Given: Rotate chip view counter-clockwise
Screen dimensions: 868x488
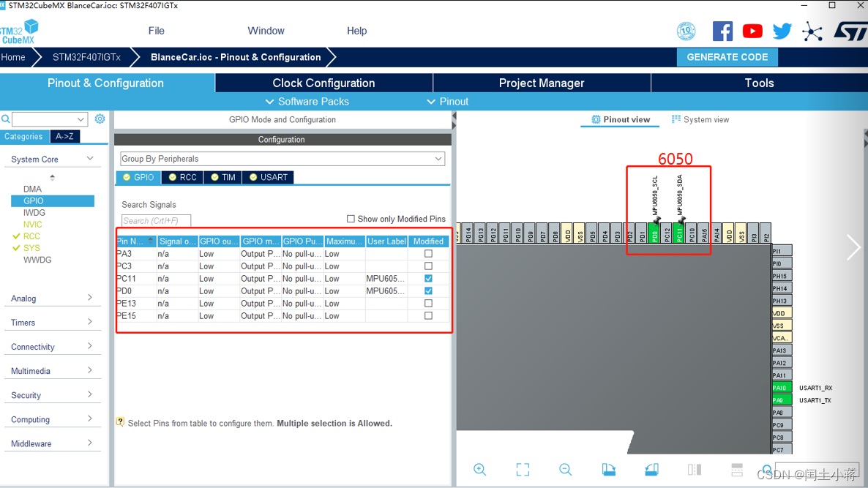Looking at the screenshot, I should point(651,470).
